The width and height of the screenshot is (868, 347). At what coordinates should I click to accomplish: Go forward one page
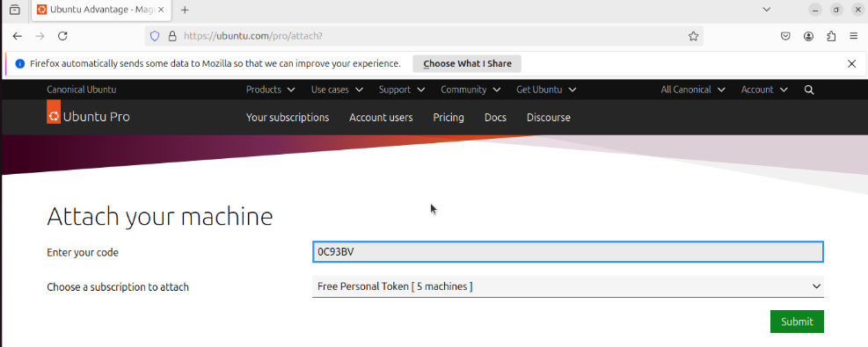click(x=40, y=36)
